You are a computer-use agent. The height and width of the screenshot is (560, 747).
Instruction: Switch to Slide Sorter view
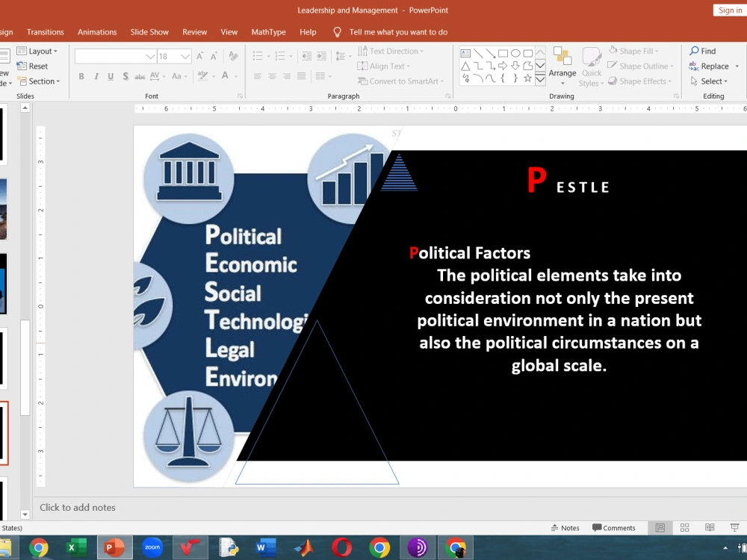[x=684, y=528]
